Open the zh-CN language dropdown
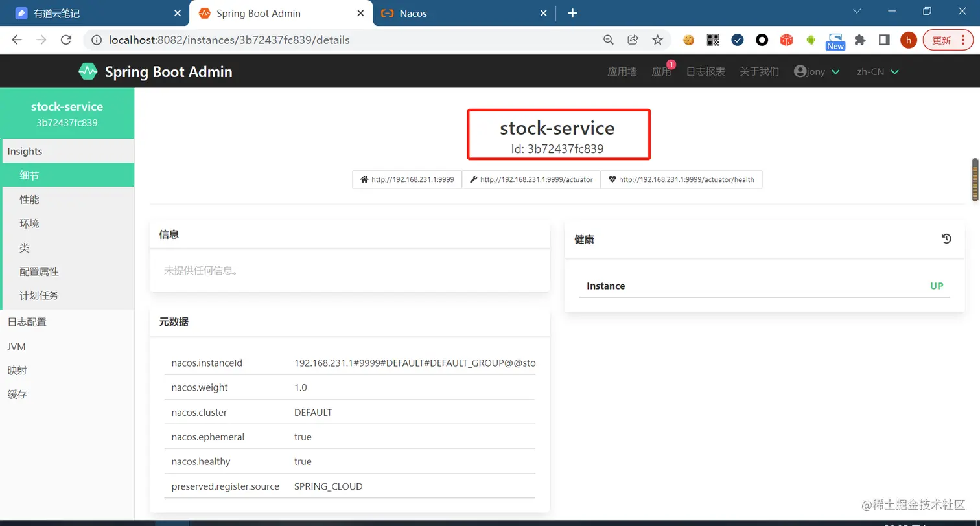This screenshot has width=980, height=526. [878, 71]
